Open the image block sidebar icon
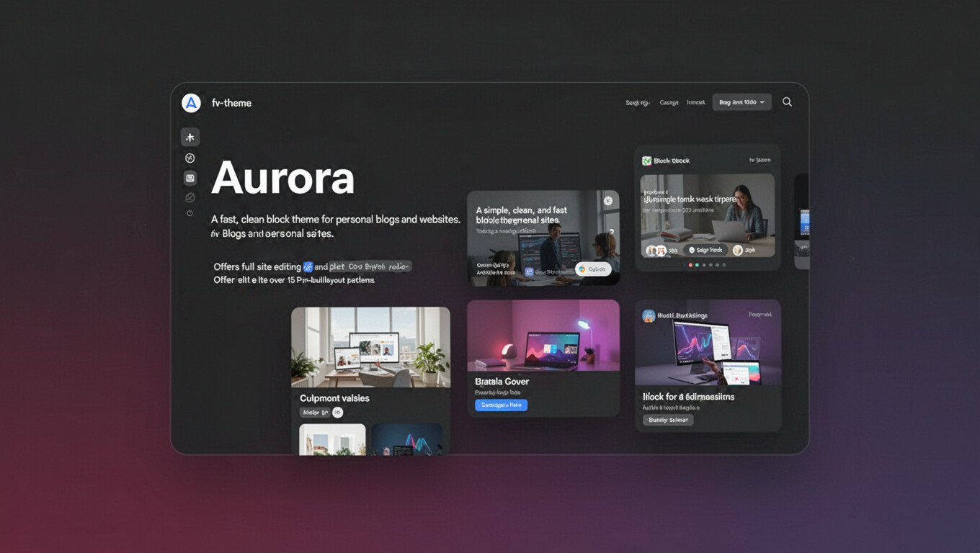This screenshot has height=553, width=980. [190, 178]
